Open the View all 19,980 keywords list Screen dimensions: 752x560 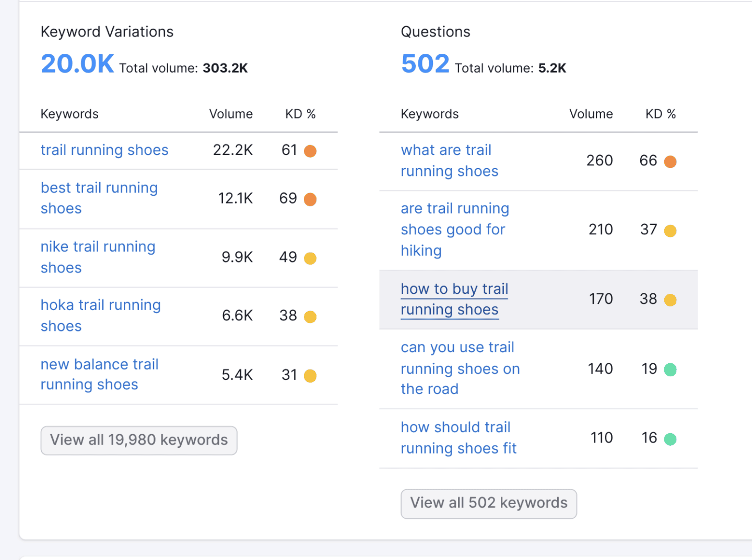(139, 440)
